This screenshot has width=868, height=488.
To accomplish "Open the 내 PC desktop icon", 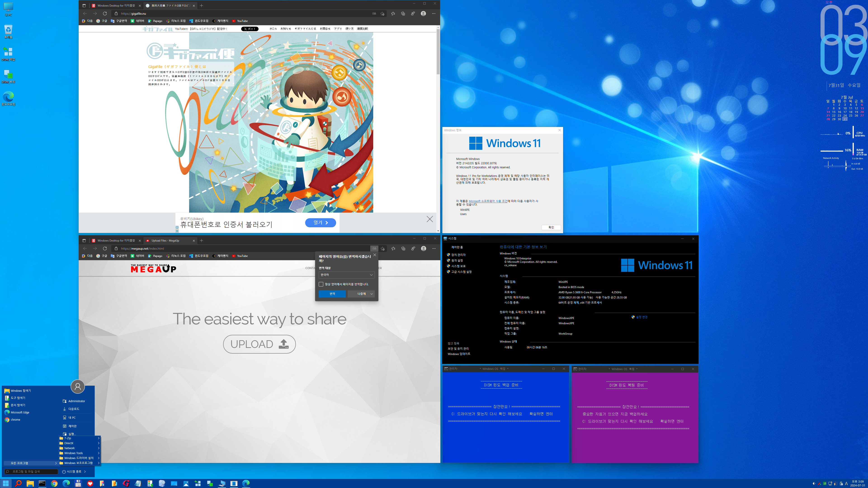I will pyautogui.click(x=8, y=9).
